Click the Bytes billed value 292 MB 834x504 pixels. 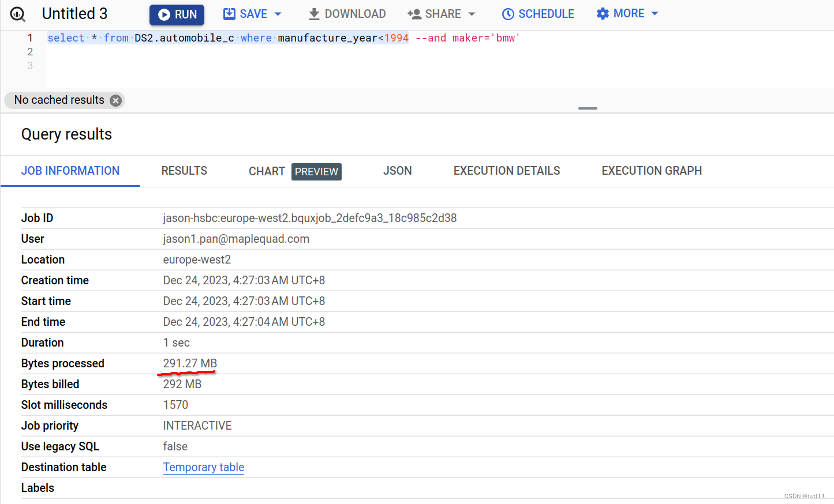click(182, 384)
